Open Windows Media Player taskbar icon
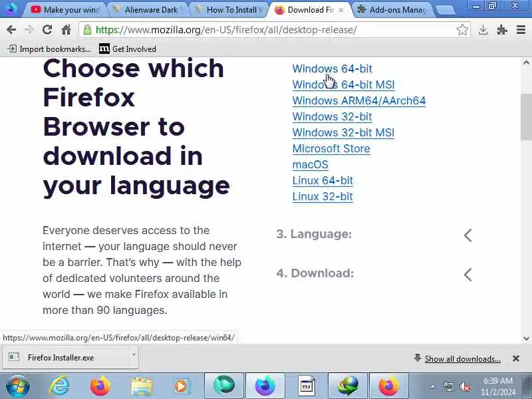Viewport: 532px width, 399px height. [182, 386]
